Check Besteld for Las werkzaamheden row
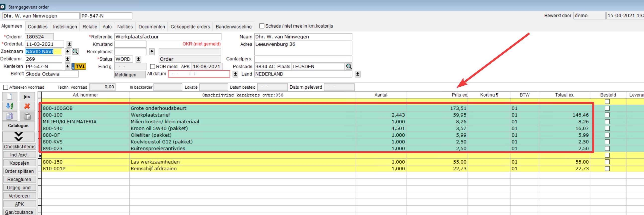This screenshot has width=644, height=215. (607, 162)
